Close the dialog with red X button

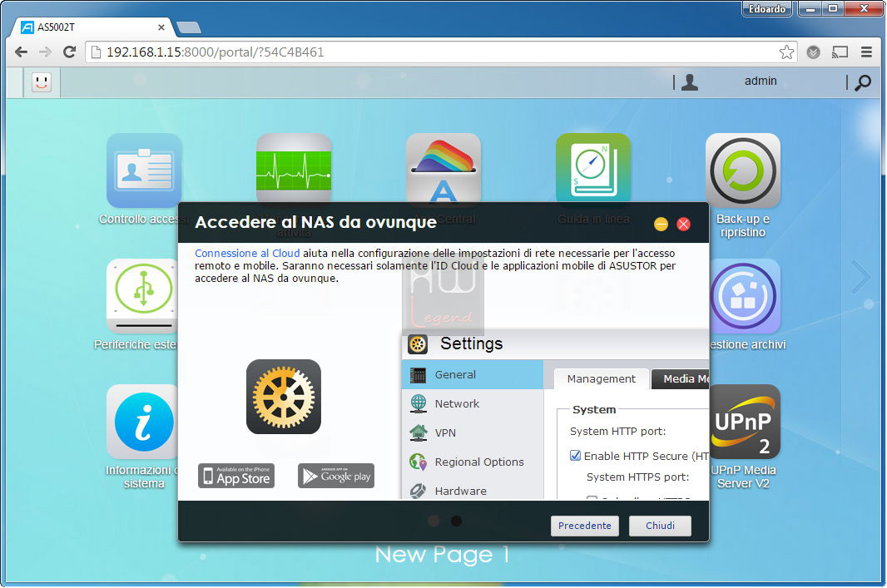(x=683, y=225)
